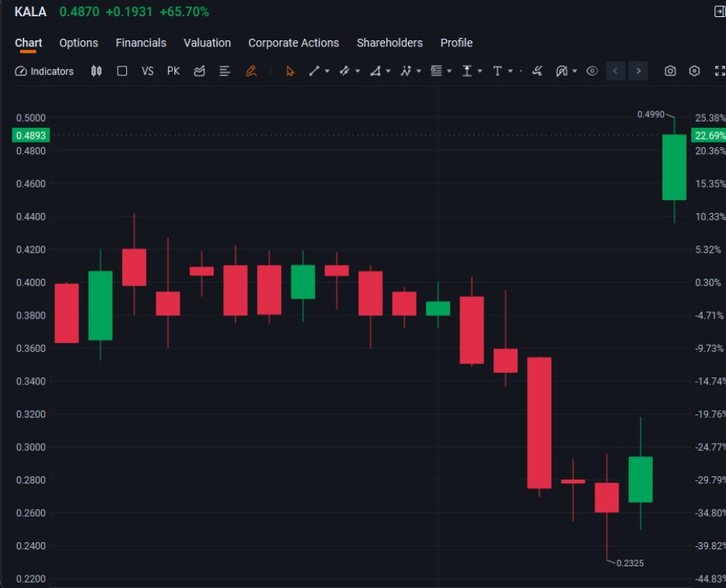
Task: Click the text lines list icon
Action: pos(225,70)
